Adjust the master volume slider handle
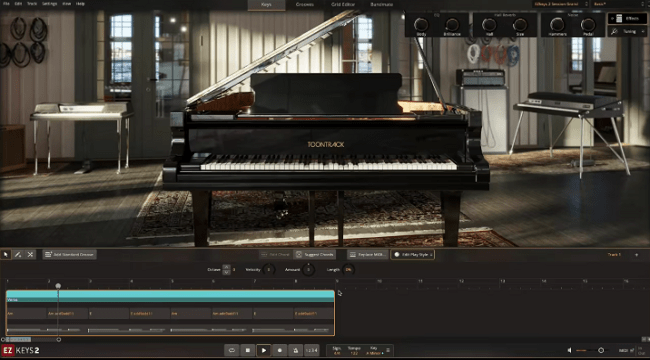This screenshot has width=650, height=360. click(601, 350)
